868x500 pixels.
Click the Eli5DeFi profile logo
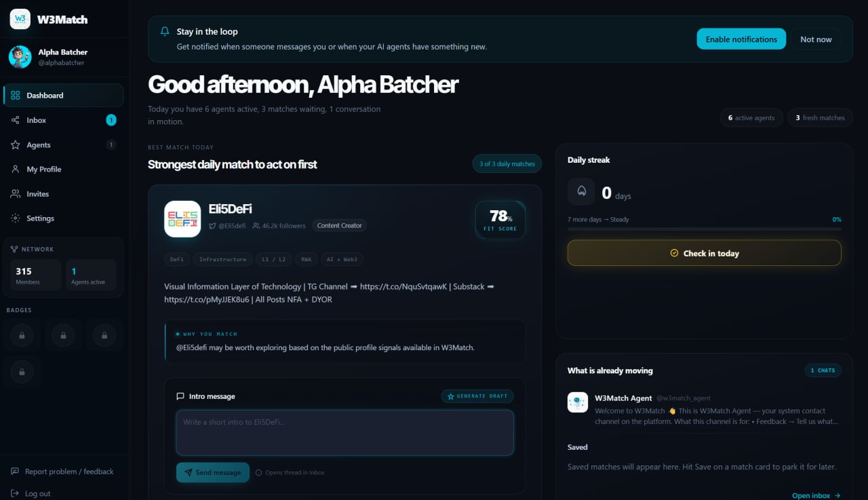pos(182,218)
